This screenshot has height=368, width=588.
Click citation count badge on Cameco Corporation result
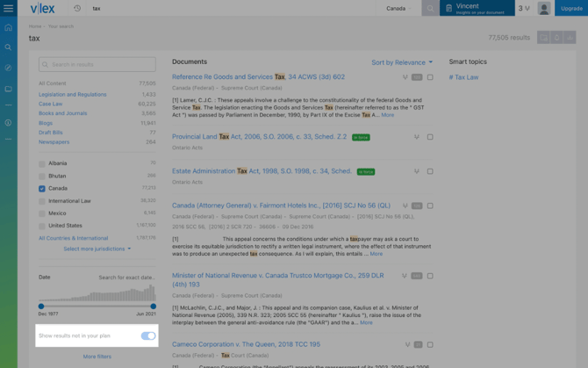point(418,344)
